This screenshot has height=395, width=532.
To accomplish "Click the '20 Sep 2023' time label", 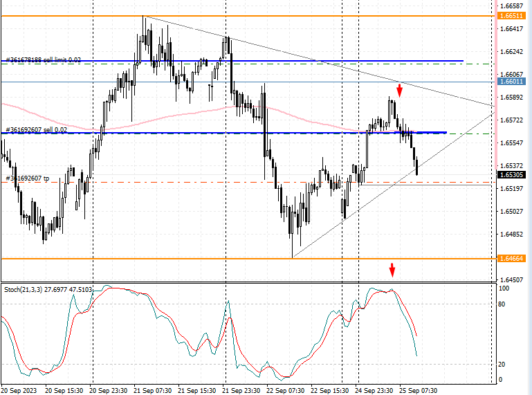I will click(19, 391).
